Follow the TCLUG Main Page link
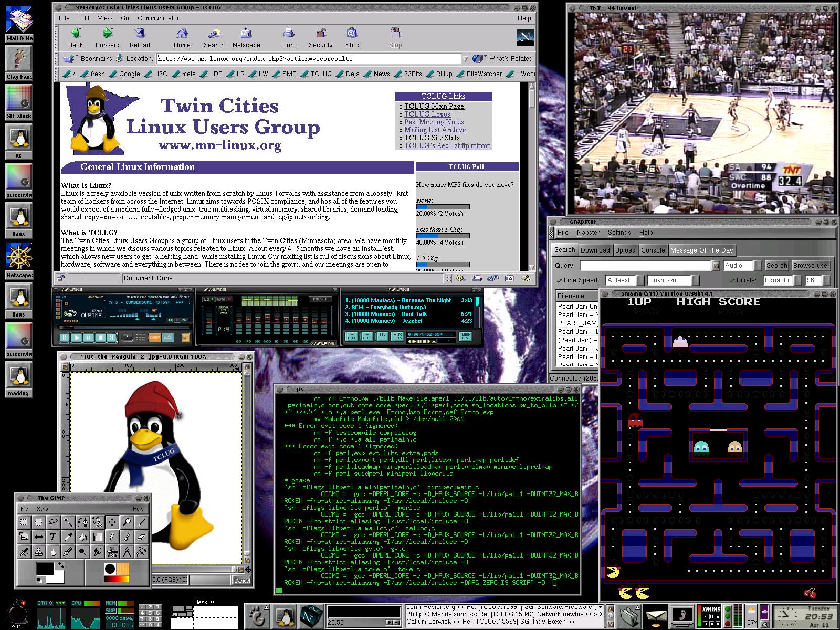Screen dimensions: 840x630 point(434,106)
